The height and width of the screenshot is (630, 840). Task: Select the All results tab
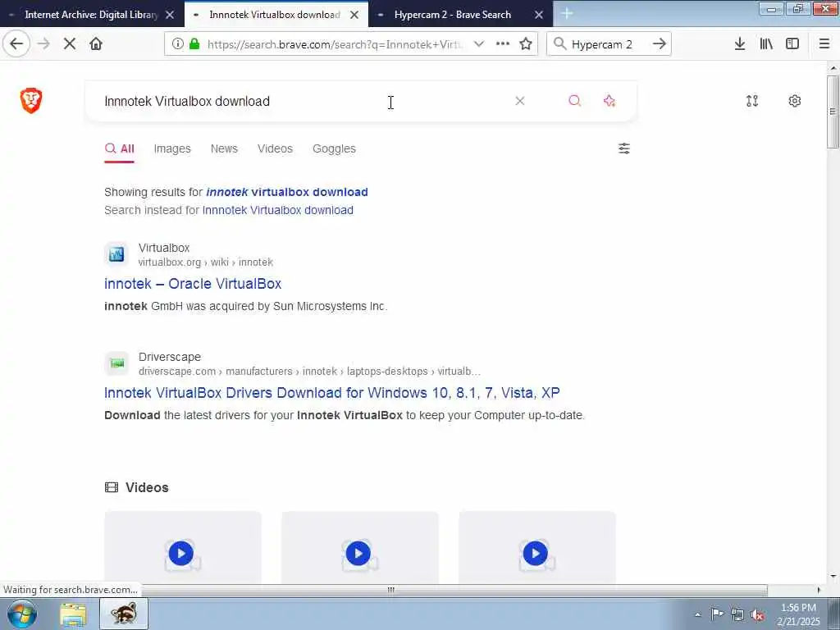coord(120,148)
